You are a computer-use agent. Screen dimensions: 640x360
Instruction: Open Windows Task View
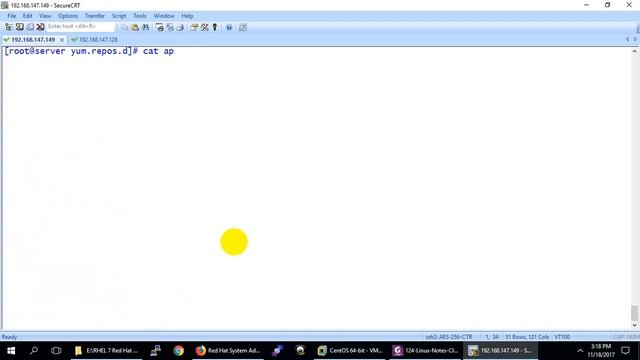click(x=56, y=351)
